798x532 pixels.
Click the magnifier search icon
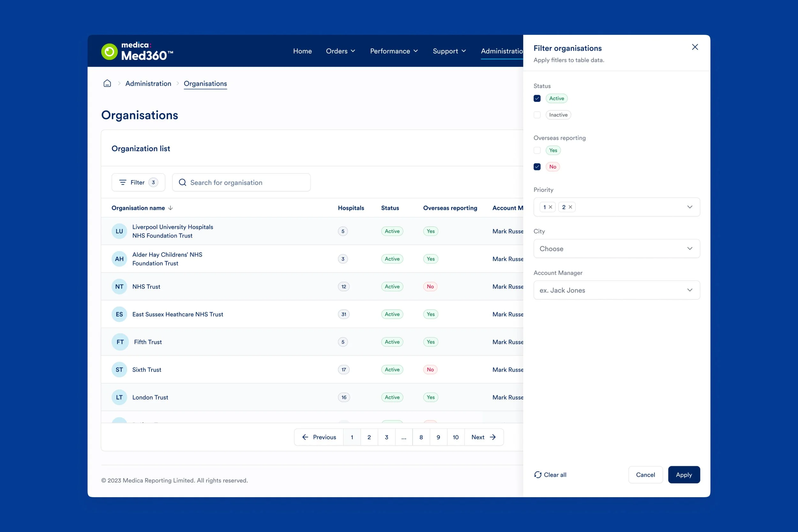182,182
